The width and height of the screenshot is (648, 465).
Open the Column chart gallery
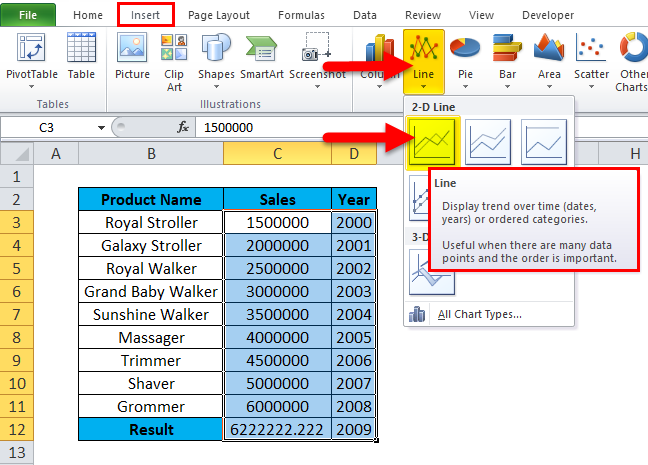(379, 60)
